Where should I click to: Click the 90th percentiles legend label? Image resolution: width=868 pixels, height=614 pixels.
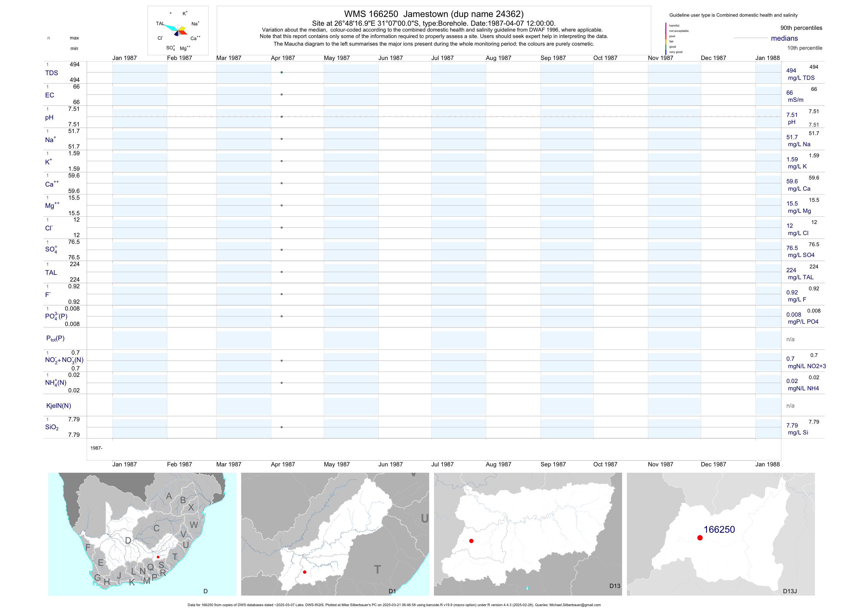[801, 28]
